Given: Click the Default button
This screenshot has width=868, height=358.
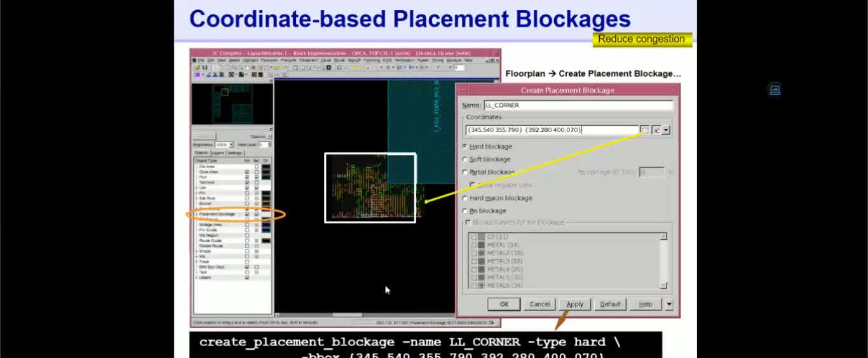Looking at the screenshot, I should pyautogui.click(x=610, y=304).
